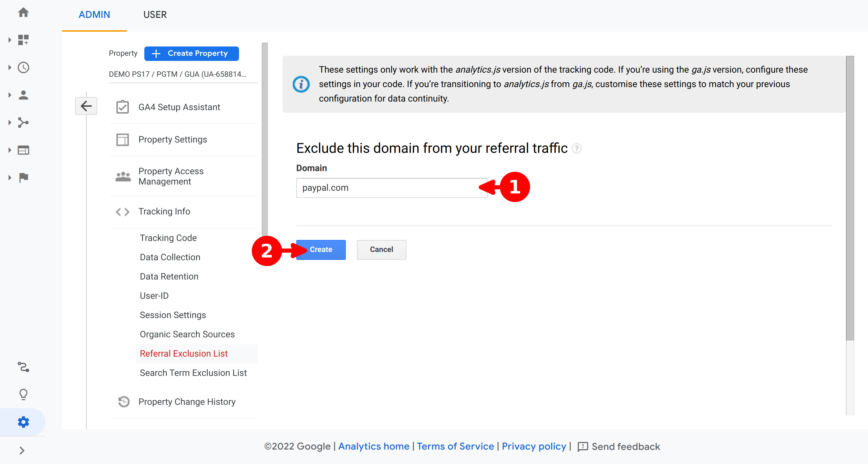Screen dimensions: 868x464
Task: Switch to the ADMIN tab
Action: [94, 14]
